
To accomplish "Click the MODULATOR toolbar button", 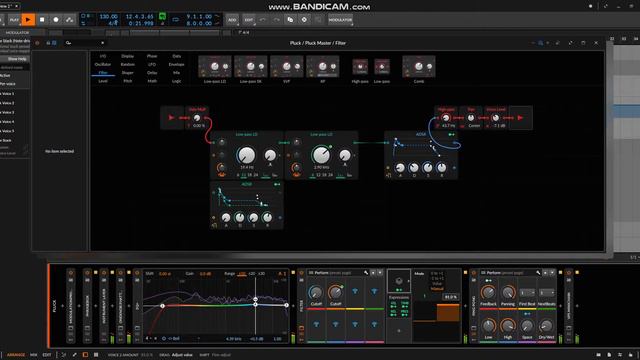I will (340, 20).
